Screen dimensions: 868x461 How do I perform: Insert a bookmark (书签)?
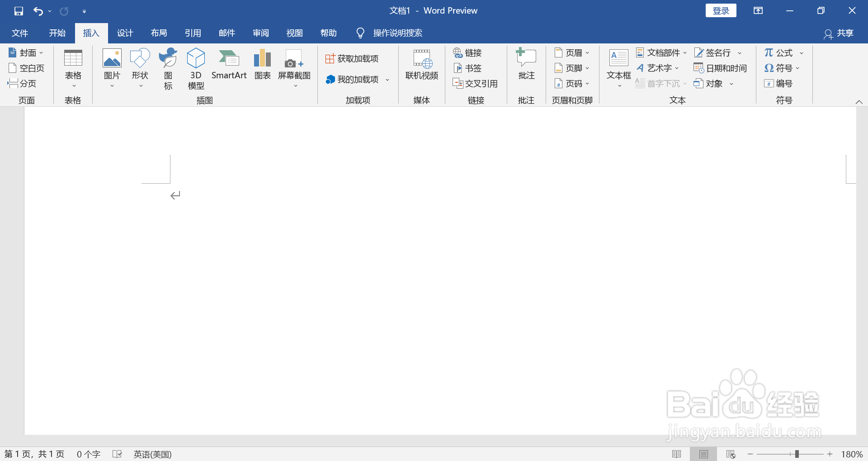tap(467, 68)
